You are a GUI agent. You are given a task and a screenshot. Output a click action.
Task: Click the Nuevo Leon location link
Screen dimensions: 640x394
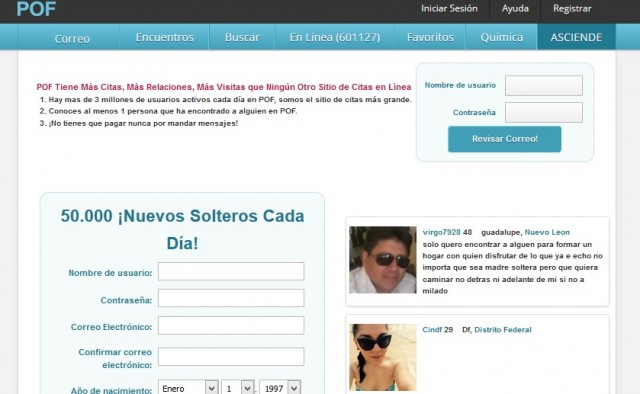(x=547, y=232)
